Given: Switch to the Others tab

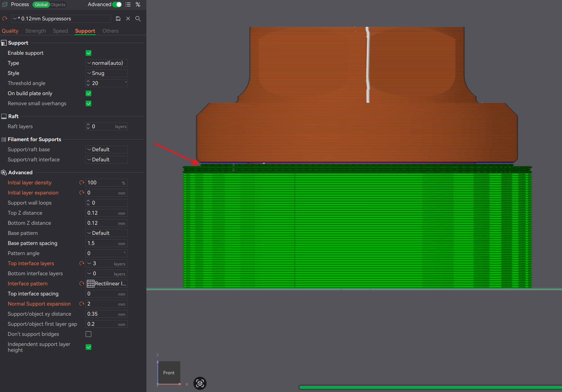Looking at the screenshot, I should coord(110,31).
